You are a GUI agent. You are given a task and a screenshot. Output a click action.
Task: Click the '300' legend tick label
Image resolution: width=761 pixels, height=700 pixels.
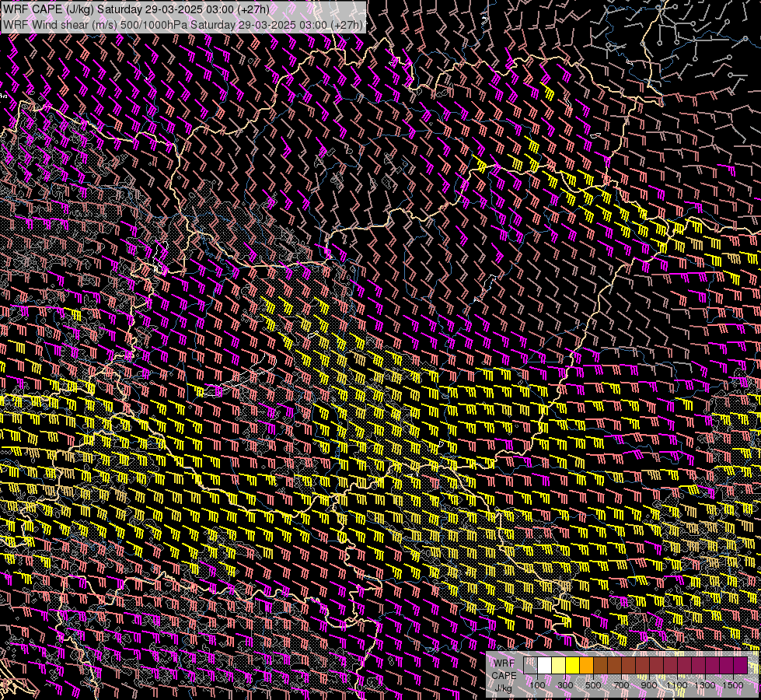[565, 685]
